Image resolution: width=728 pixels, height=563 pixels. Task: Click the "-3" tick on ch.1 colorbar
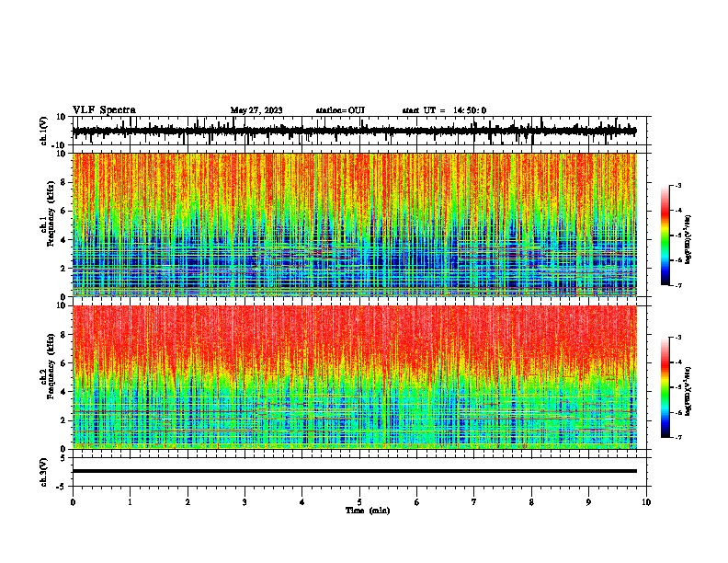[678, 185]
